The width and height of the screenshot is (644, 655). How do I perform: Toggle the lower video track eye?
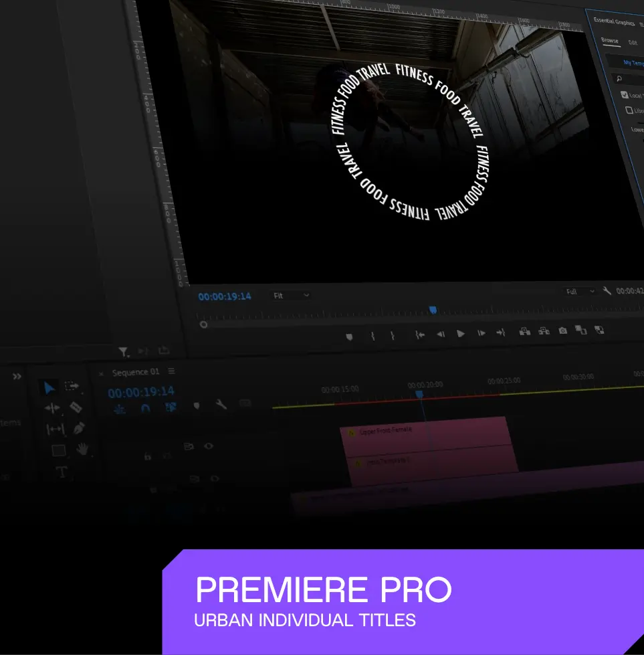tap(215, 478)
